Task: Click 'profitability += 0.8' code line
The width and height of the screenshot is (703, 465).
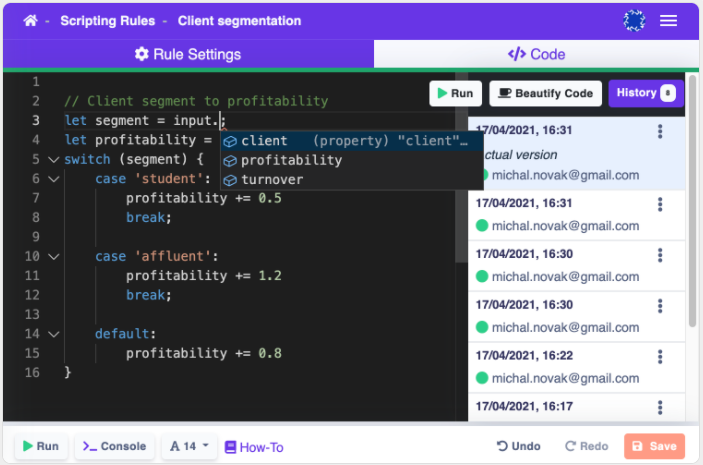Action: (204, 353)
